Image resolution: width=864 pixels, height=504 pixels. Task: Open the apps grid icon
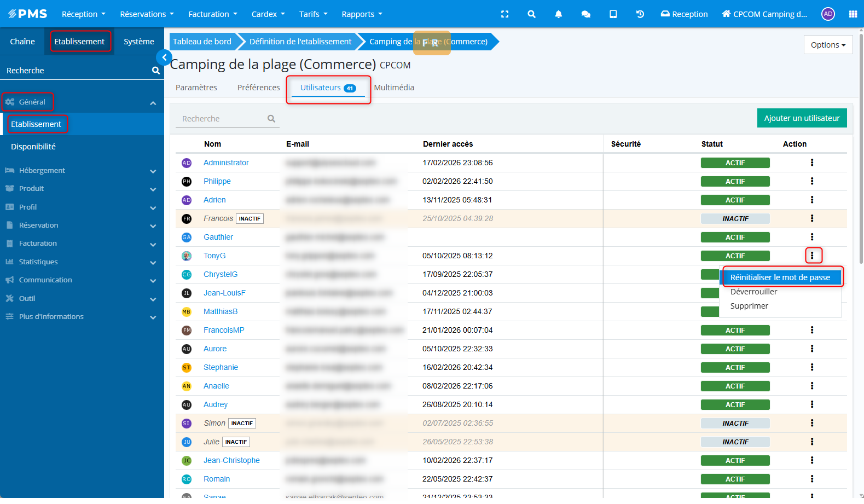coord(853,14)
